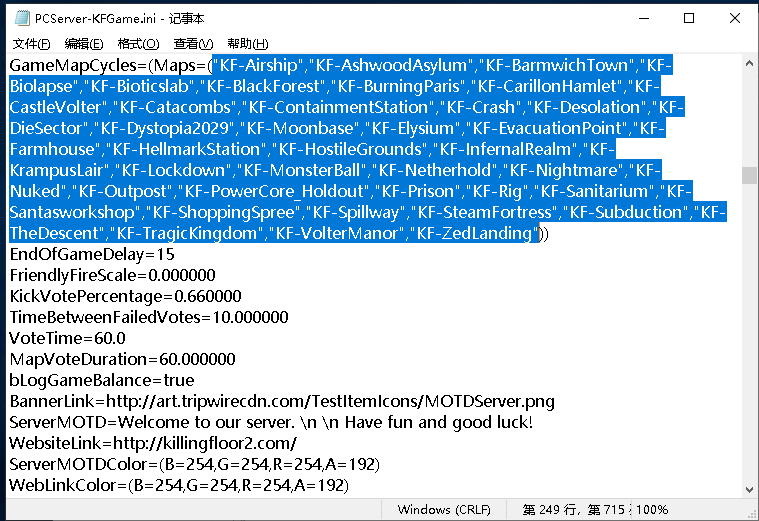Click the "KF-MonsterBall" map entry
759x521 pixels.
302,170
